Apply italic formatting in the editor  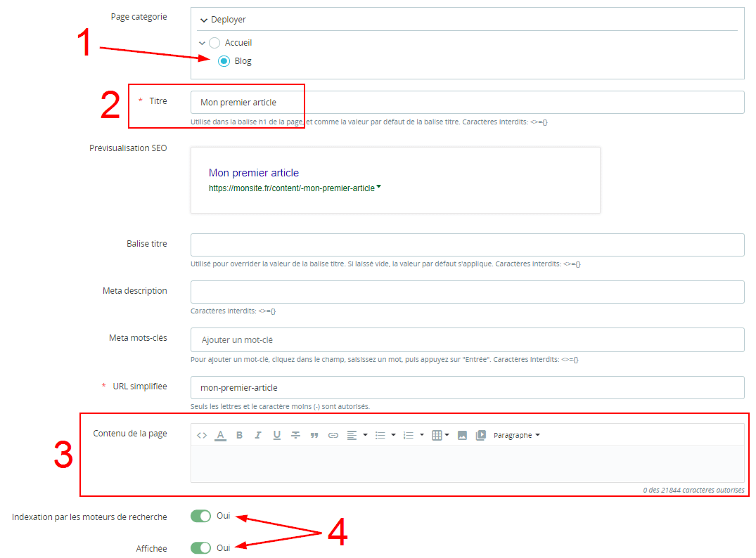click(258, 436)
